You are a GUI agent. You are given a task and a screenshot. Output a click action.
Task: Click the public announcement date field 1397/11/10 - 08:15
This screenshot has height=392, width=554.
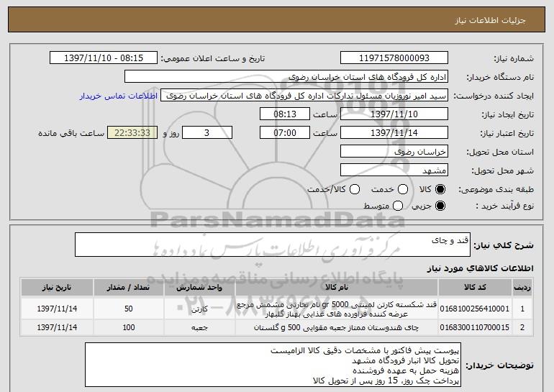click(104, 58)
